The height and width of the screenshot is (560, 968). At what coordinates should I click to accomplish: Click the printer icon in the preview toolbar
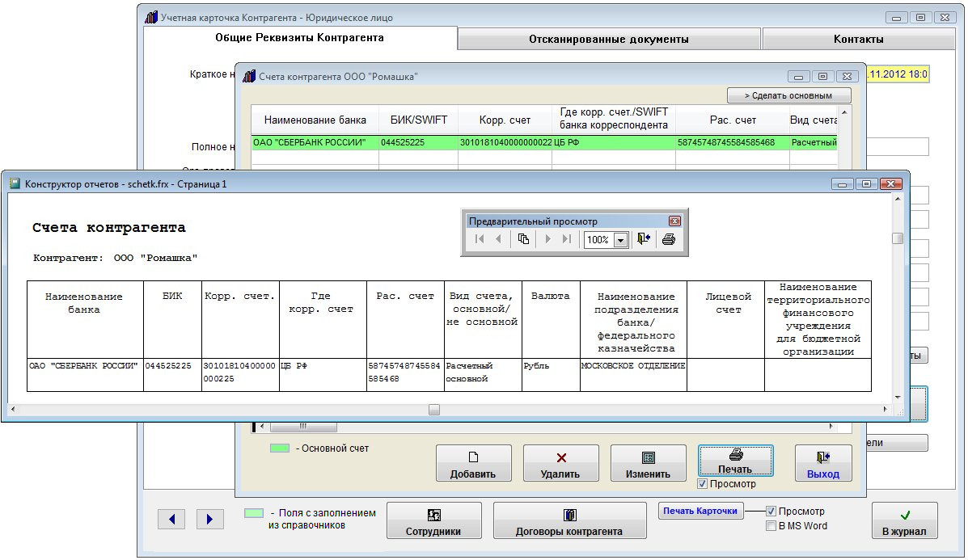point(668,240)
